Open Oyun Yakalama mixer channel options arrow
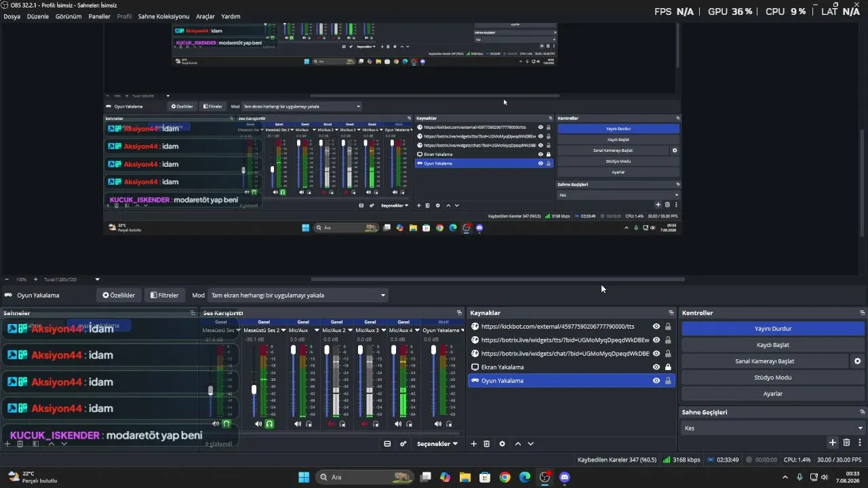This screenshot has width=868, height=488. coord(464,331)
